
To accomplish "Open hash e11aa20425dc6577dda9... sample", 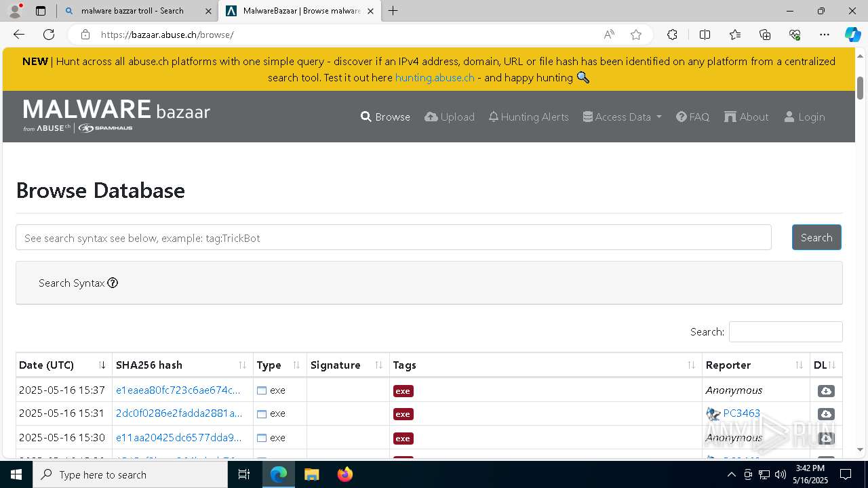I will 179,437.
